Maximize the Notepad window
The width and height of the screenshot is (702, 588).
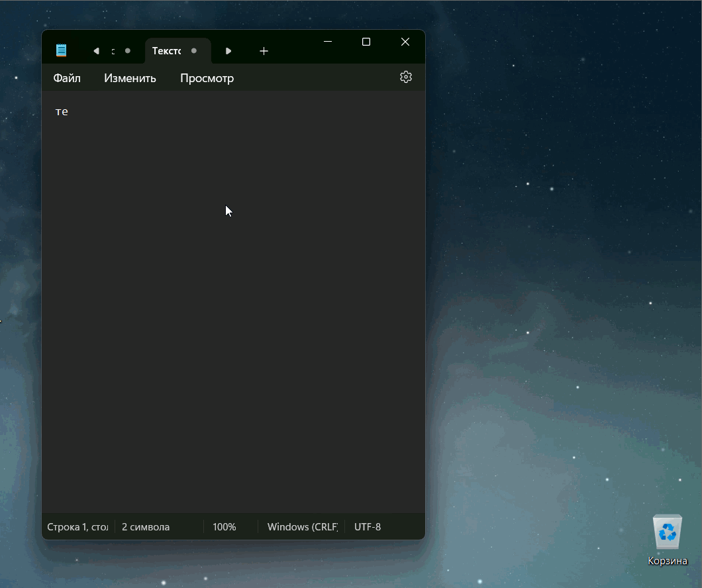(366, 42)
